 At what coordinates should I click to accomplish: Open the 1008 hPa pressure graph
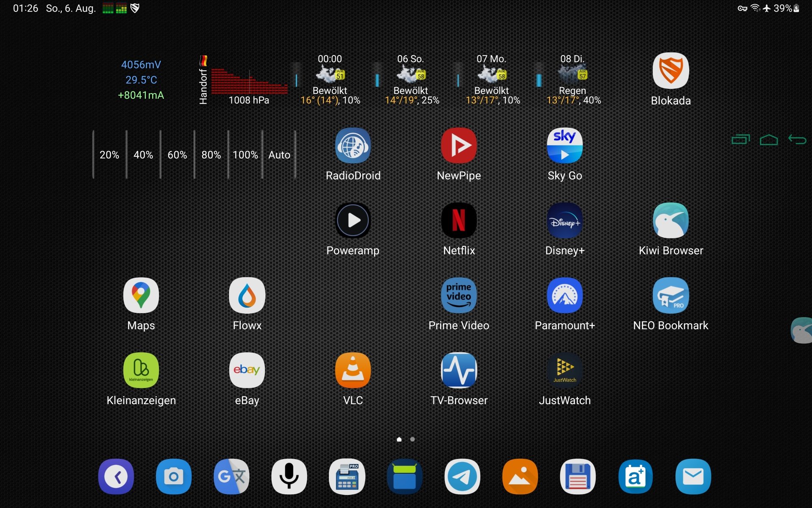click(x=249, y=86)
